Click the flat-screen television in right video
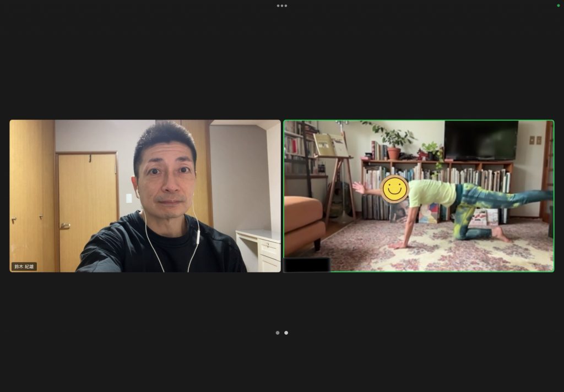564x392 pixels. click(x=481, y=140)
